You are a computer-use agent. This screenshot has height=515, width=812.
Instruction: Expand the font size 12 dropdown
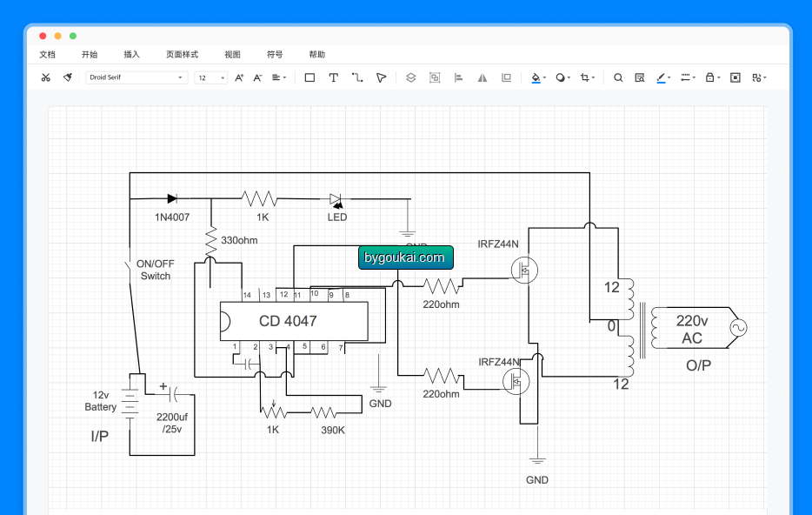click(210, 77)
